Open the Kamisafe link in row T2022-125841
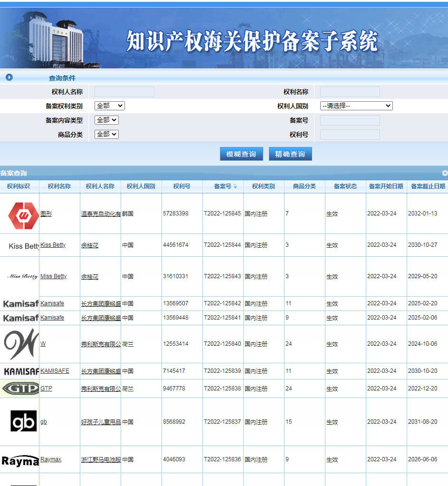The height and width of the screenshot is (486, 448). [52, 318]
